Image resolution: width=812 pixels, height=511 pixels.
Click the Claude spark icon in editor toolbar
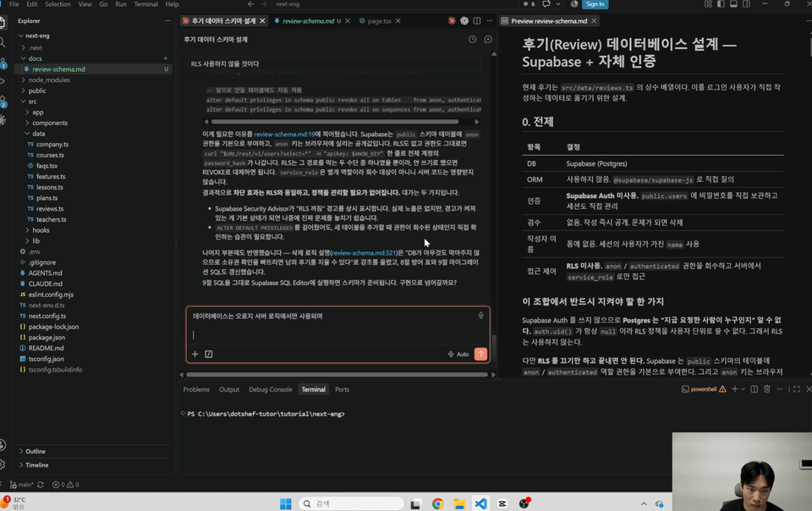coord(452,21)
